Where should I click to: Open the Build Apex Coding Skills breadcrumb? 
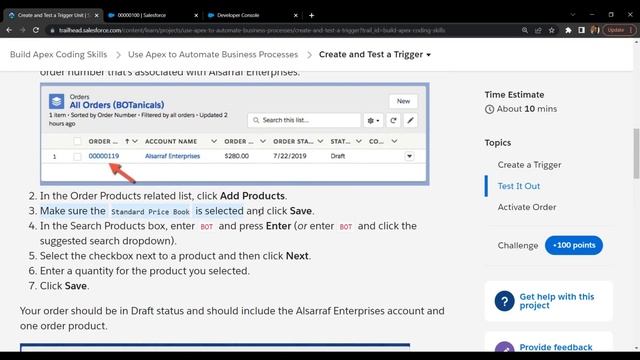click(x=58, y=55)
